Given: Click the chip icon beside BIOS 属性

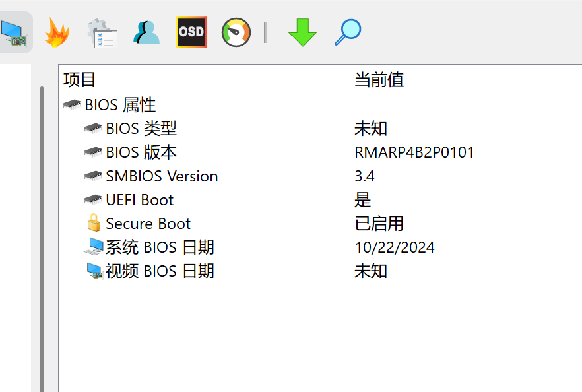Looking at the screenshot, I should point(72,105).
